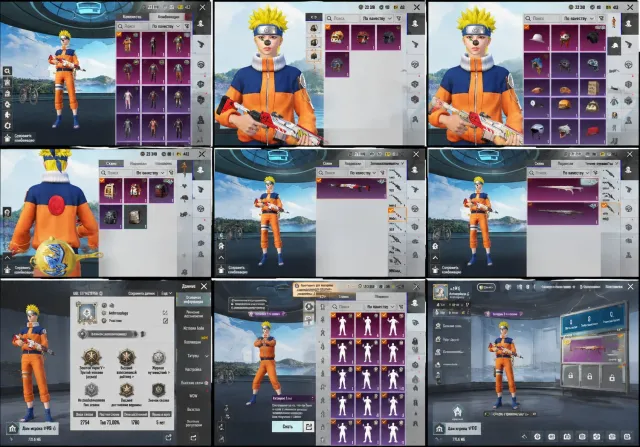The image size is (640, 447).
Task: Open По качеству sort dropdown on hats screen
Action: pos(579,18)
